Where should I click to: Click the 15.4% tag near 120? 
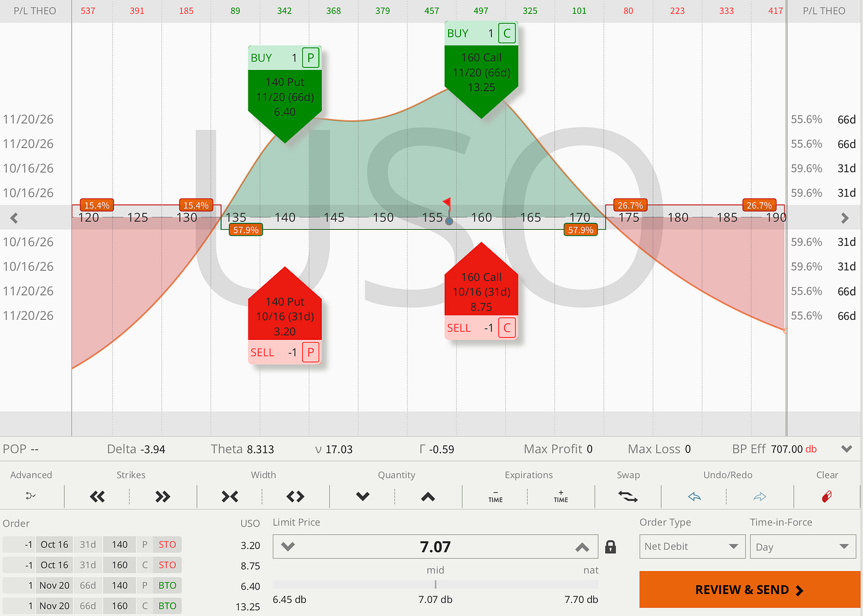[97, 205]
